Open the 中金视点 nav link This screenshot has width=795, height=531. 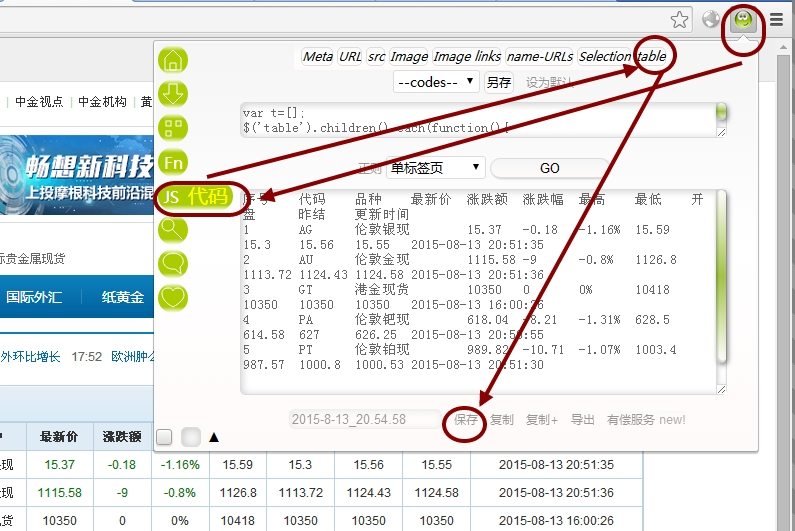(39, 102)
